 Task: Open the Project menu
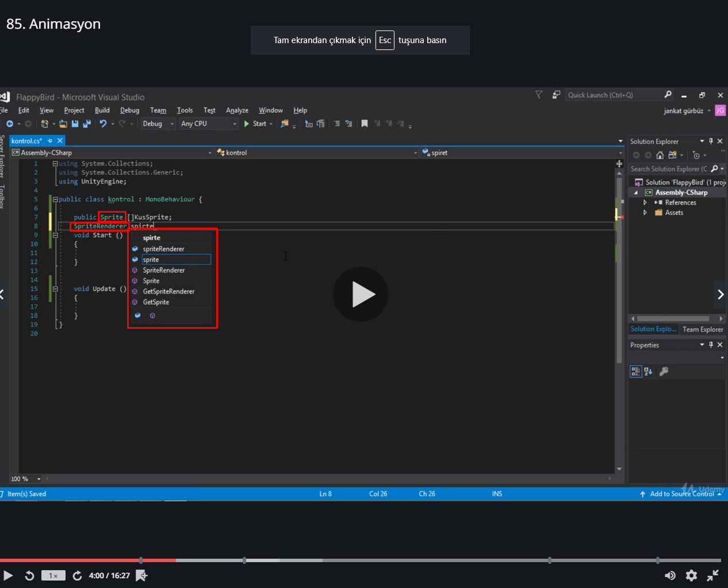click(74, 110)
